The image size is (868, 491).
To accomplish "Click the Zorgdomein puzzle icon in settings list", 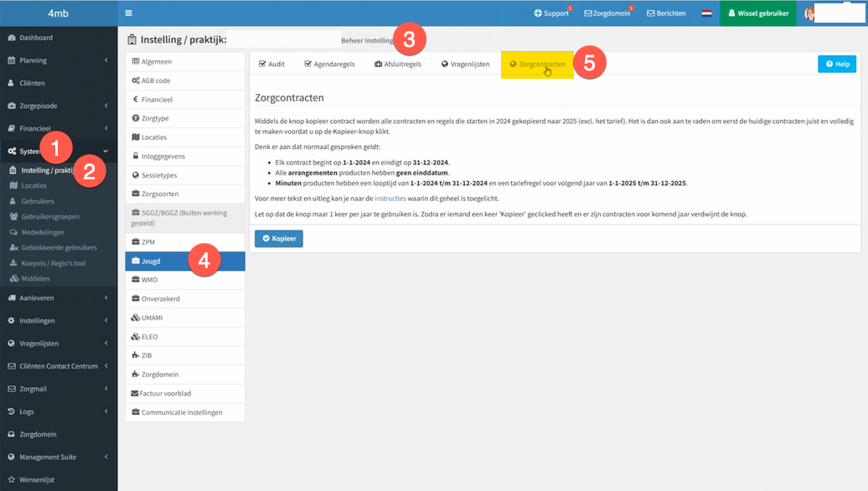I will pyautogui.click(x=136, y=375).
